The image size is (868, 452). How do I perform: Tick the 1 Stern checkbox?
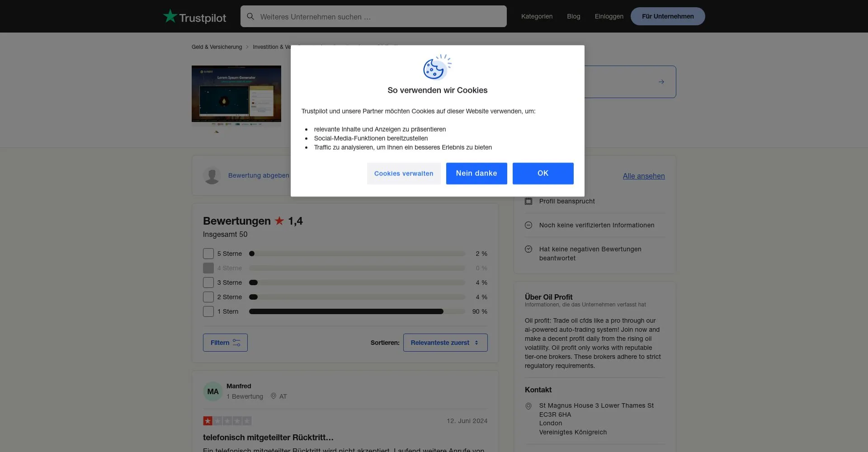click(208, 311)
